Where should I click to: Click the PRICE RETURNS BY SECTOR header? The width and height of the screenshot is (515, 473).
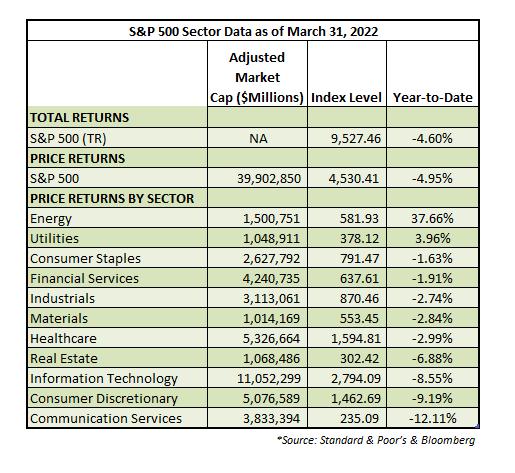112,198
